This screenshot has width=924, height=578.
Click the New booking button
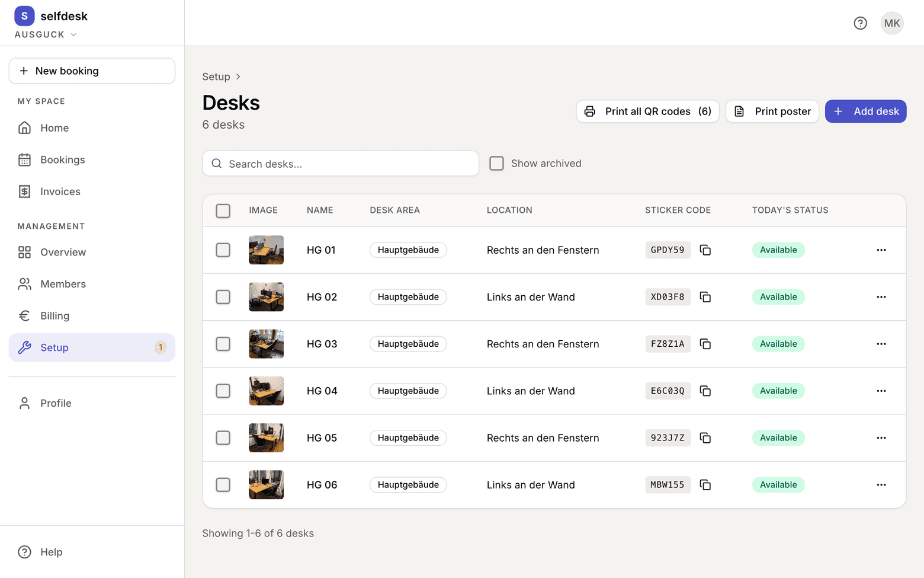(x=92, y=71)
